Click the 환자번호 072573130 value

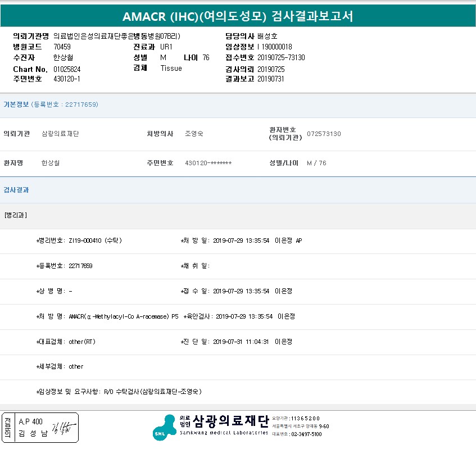[x=324, y=134]
